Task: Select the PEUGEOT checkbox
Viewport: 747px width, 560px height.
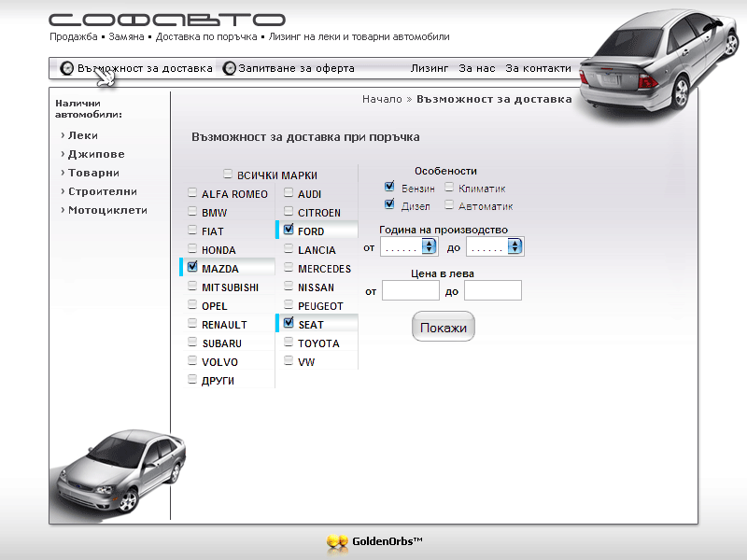Action: tap(289, 304)
